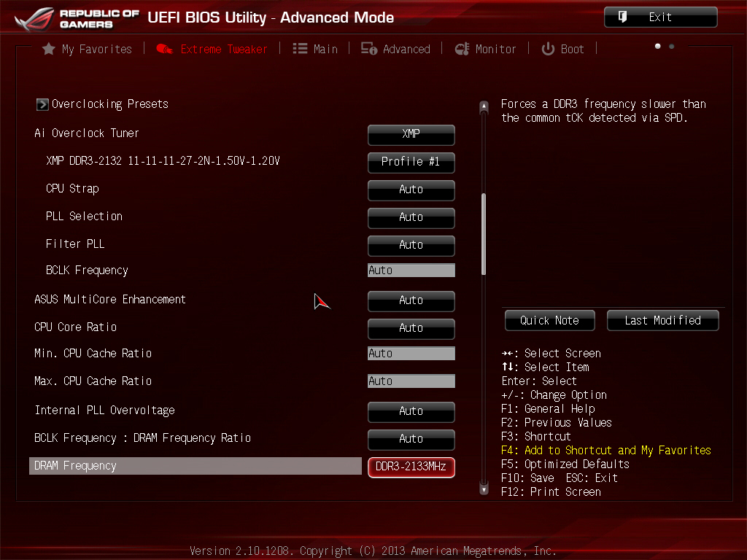Open the PLL Selection Auto dropdown
Viewport: 747px width, 560px height.
(411, 218)
